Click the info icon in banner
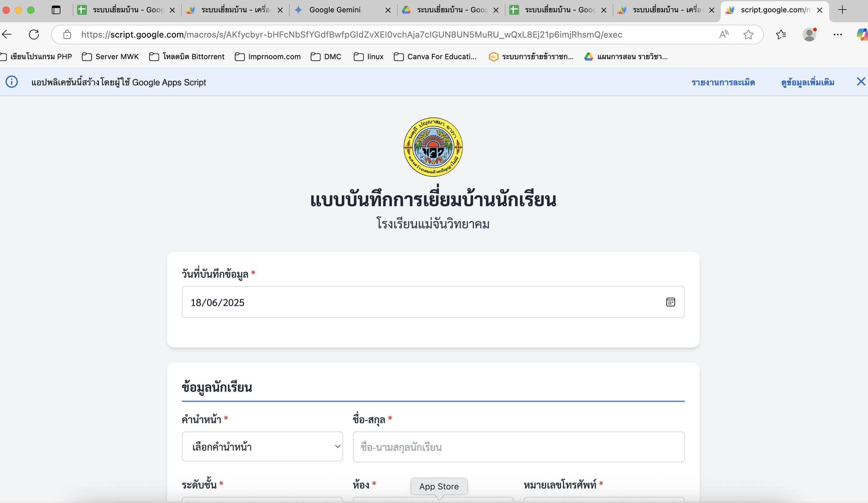This screenshot has width=868, height=503. click(12, 82)
